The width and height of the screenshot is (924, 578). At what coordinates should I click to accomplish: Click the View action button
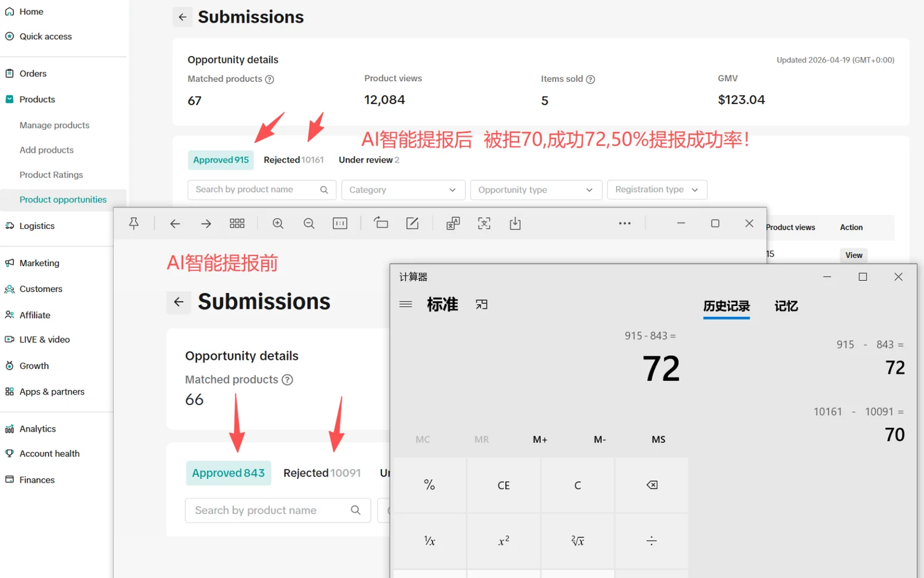(854, 255)
